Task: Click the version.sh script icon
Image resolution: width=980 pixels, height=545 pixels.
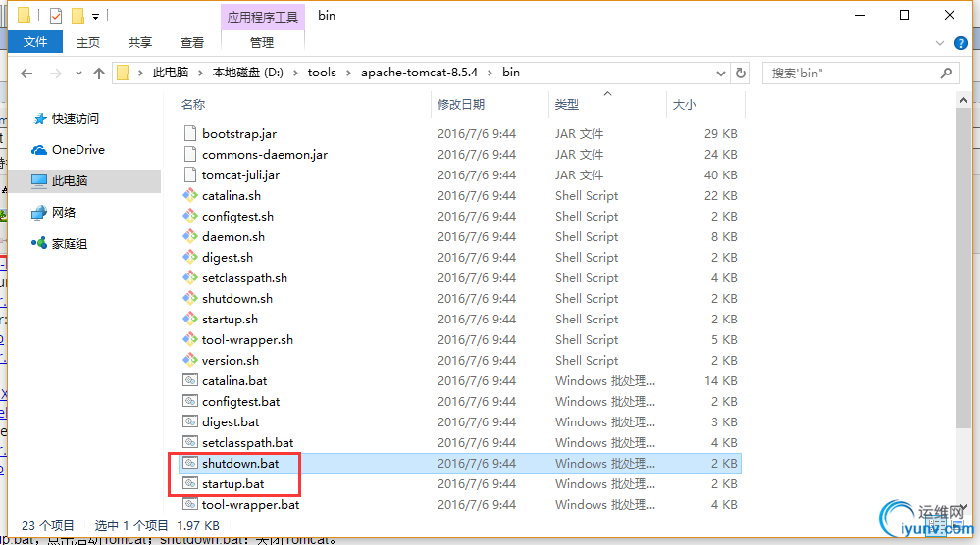Action: pos(190,360)
